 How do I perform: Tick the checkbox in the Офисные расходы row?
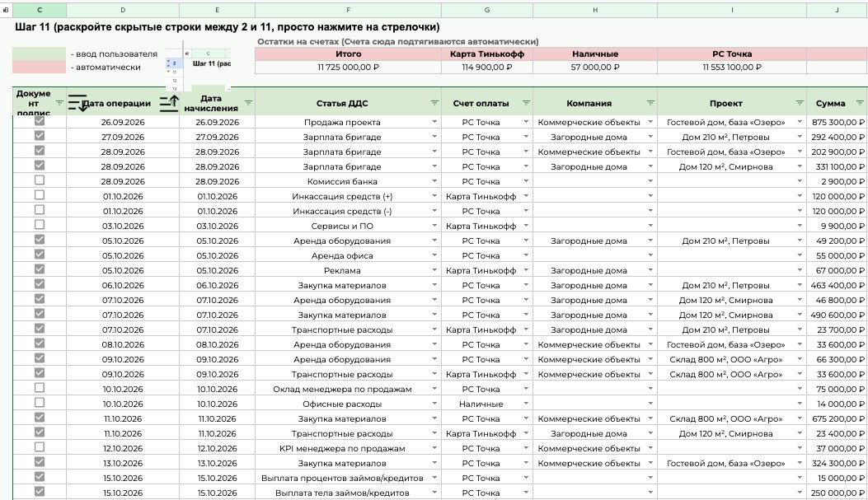tap(40, 403)
